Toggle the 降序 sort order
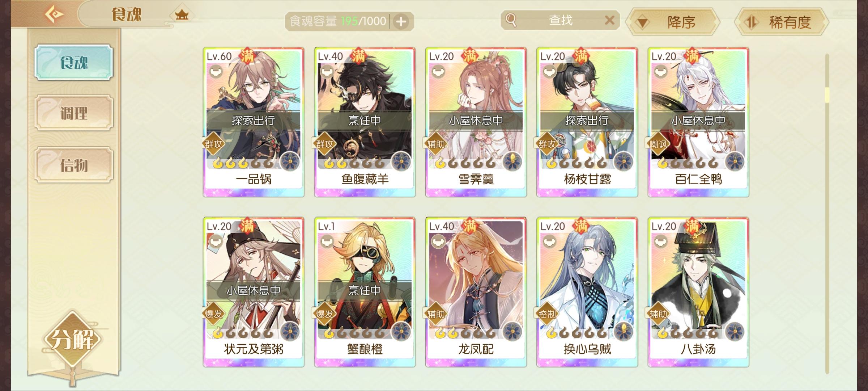Image resolution: width=868 pixels, height=391 pixels. [x=673, y=22]
